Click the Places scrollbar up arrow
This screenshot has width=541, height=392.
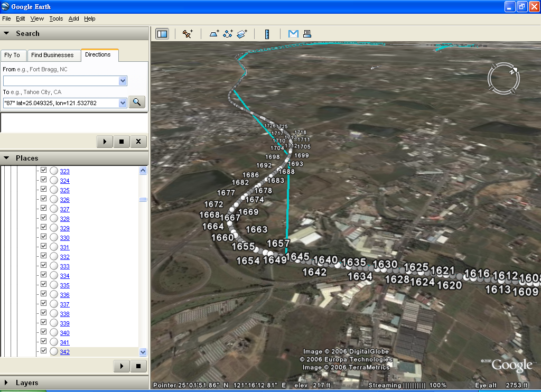coord(143,171)
